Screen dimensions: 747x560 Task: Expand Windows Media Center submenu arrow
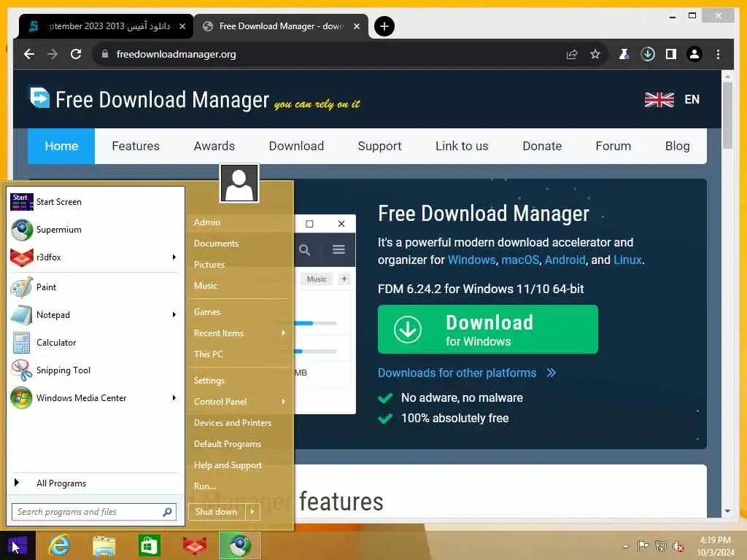[x=174, y=397]
